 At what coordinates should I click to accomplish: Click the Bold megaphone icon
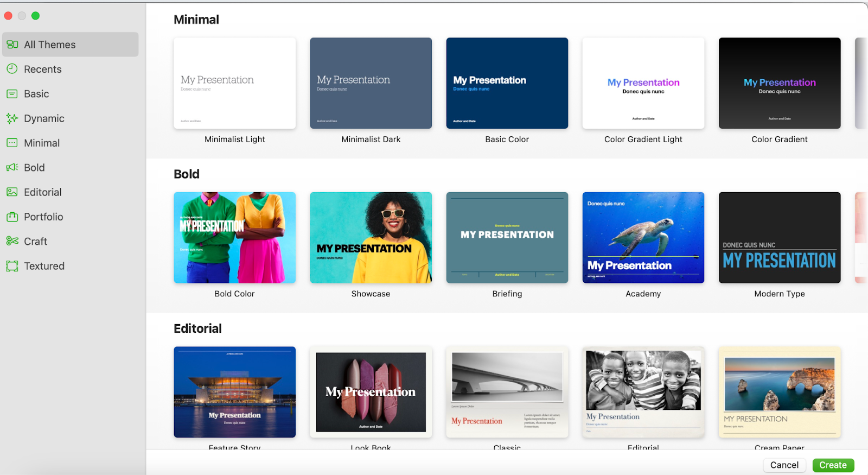12,168
